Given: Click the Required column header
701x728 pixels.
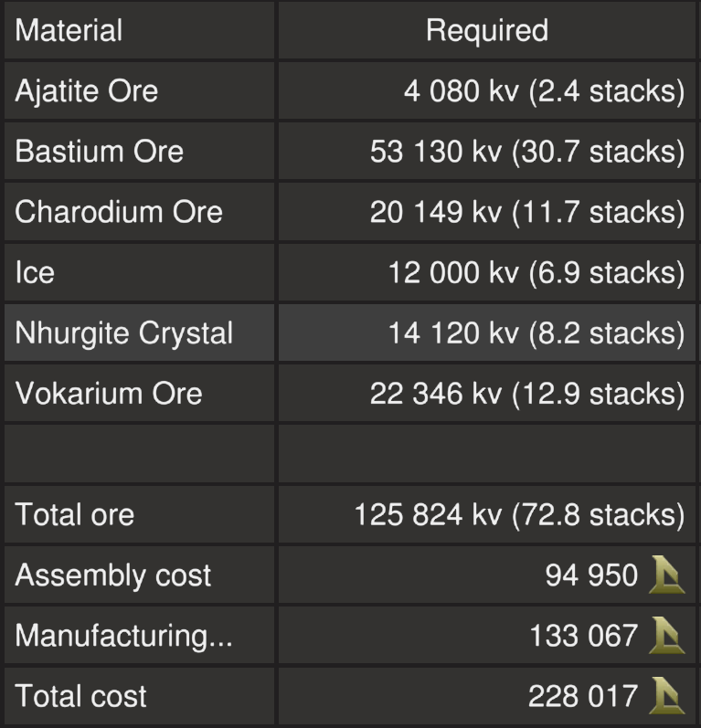Looking at the screenshot, I should (486, 30).
